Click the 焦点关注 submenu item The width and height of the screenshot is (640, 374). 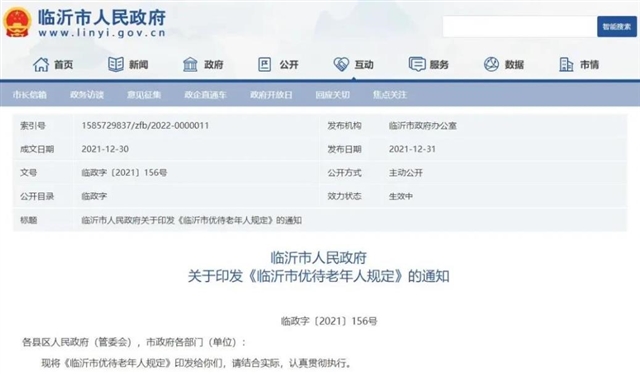coord(389,95)
